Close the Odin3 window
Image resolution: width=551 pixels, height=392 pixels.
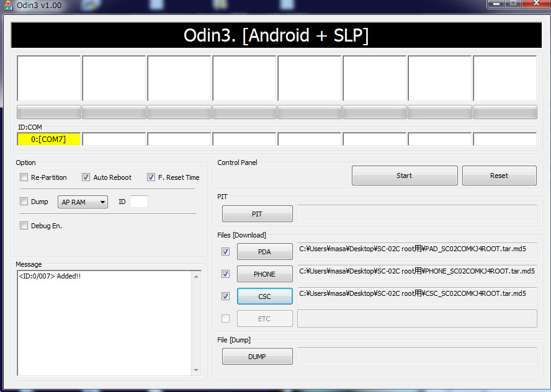point(536,3)
